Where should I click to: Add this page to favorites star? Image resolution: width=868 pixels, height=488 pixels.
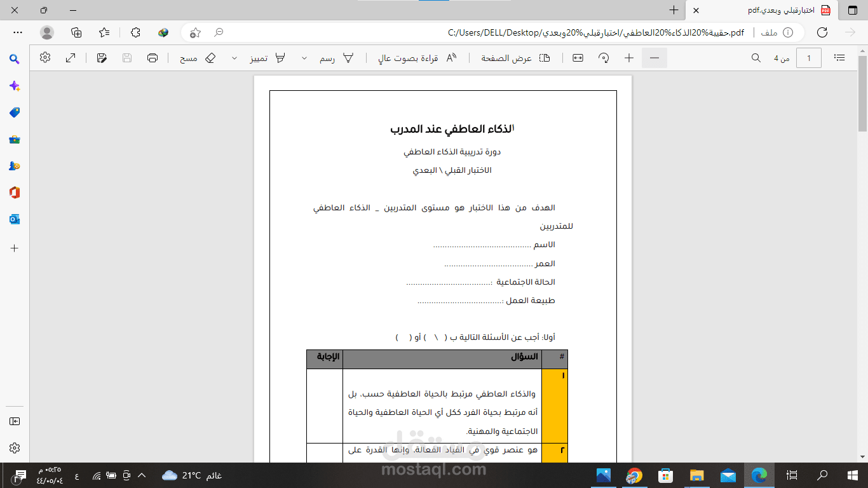tap(196, 32)
